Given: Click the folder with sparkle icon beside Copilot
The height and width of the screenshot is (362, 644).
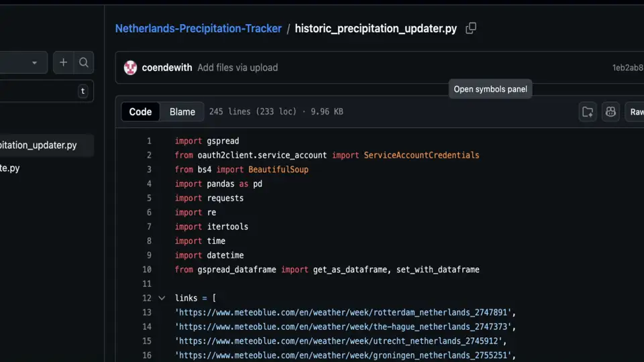Looking at the screenshot, I should tap(588, 112).
